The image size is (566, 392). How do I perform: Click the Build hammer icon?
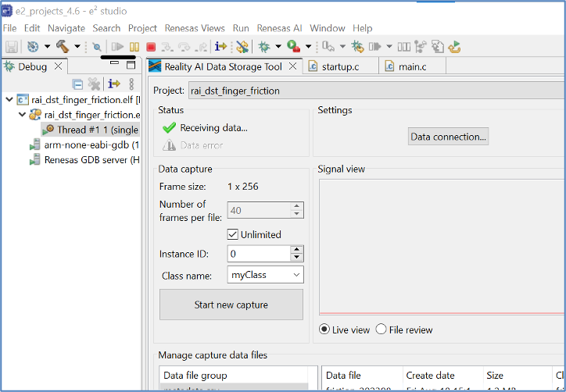pyautogui.click(x=61, y=47)
